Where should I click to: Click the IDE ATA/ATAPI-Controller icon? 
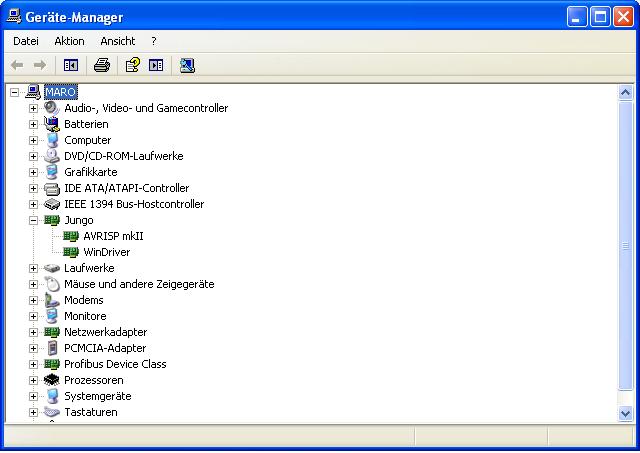pos(52,188)
